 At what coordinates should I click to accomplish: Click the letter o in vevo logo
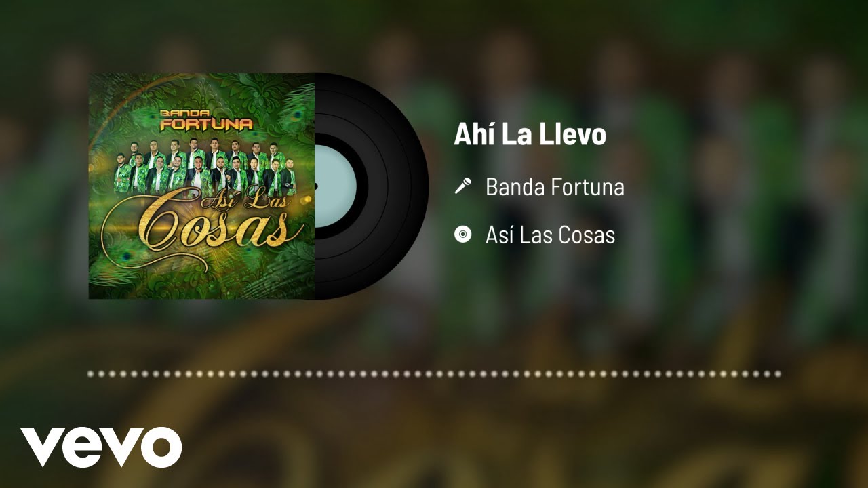(158, 447)
